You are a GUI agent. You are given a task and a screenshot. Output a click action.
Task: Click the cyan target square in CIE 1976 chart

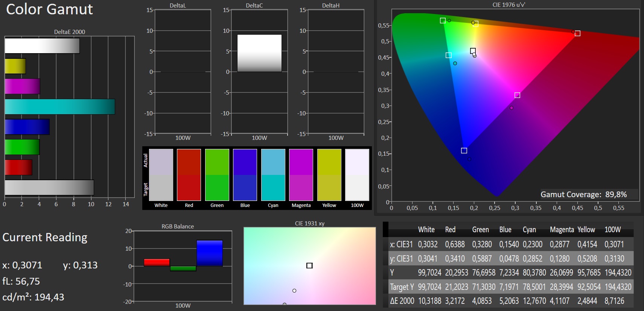click(448, 55)
